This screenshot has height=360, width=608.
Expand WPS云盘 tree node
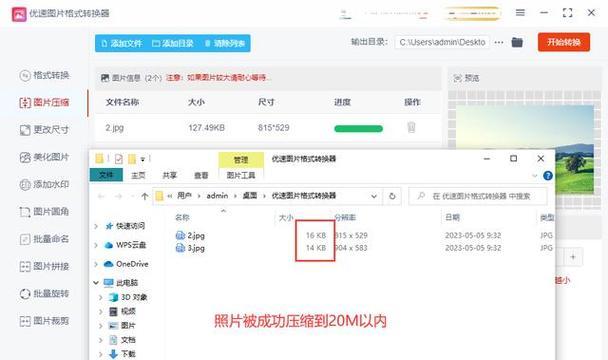coord(96,245)
